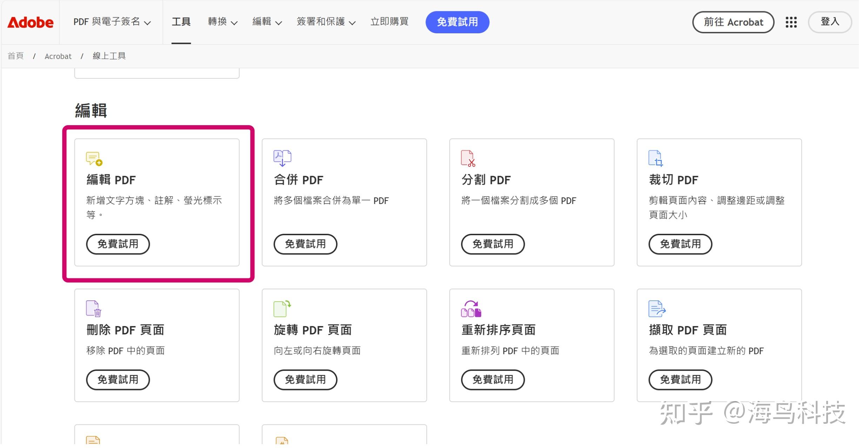Click description 向左或向右旋轉頁面

coord(317,351)
